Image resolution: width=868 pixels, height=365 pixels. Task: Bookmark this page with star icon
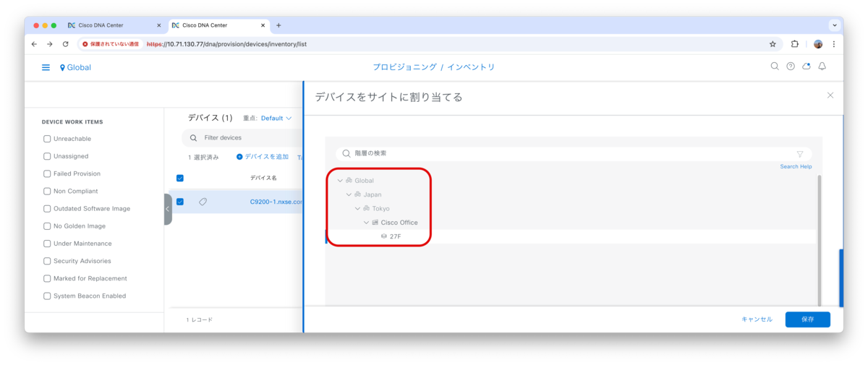click(773, 44)
